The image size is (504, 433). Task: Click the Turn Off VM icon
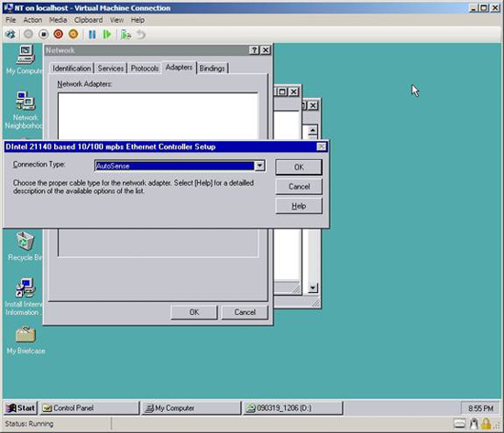(x=43, y=34)
